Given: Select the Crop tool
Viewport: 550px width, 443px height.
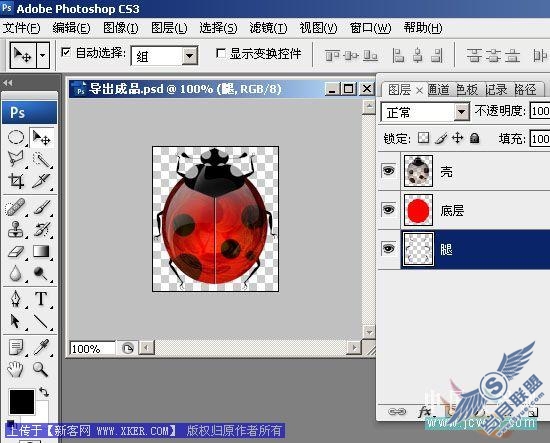Looking at the screenshot, I should 16,181.
